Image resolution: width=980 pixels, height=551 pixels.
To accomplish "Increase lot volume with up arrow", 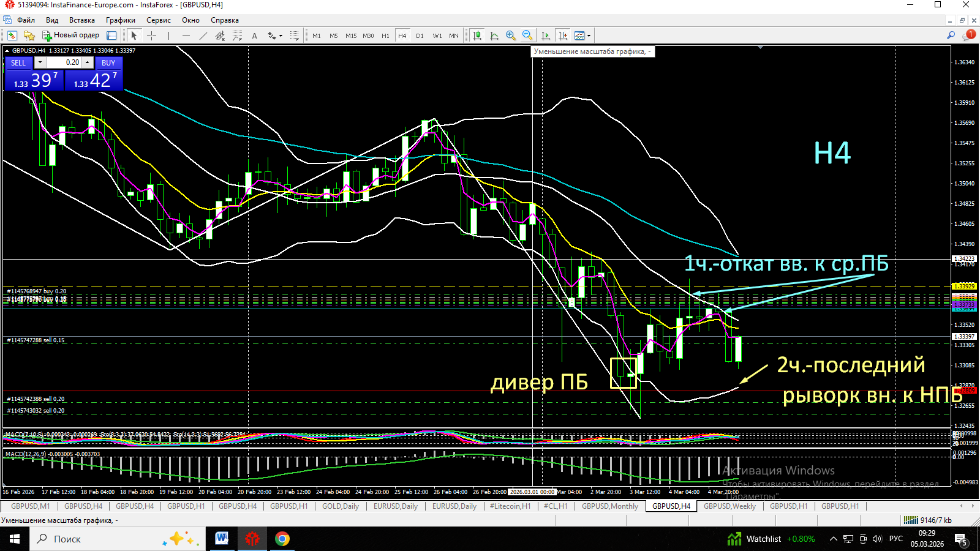I will click(x=88, y=62).
